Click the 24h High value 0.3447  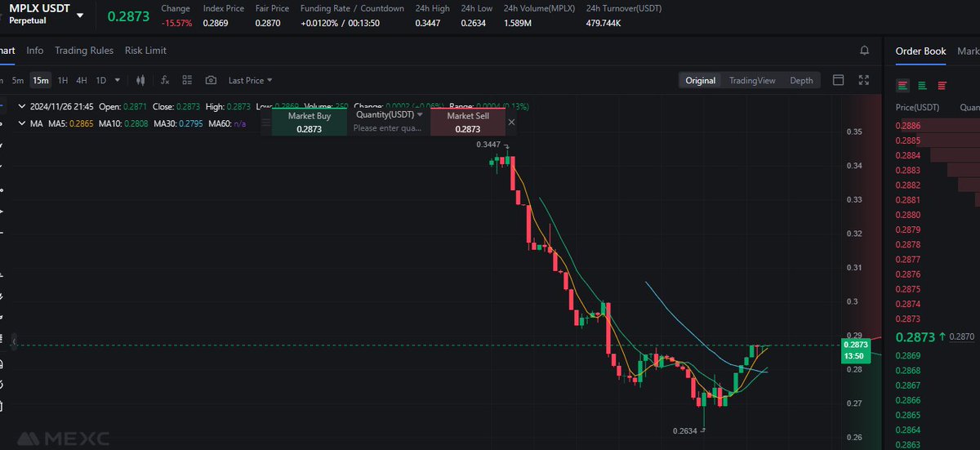point(427,23)
